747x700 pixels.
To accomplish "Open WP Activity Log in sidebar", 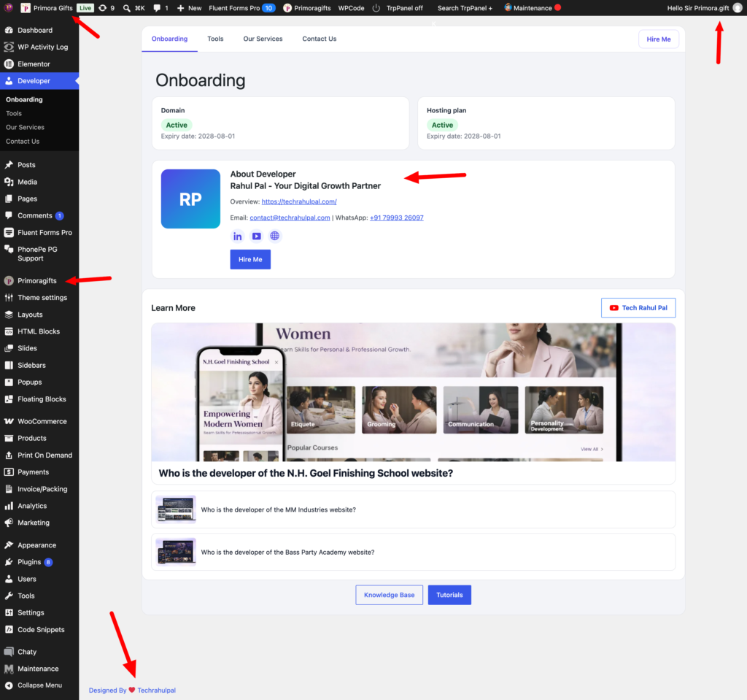I will (39, 47).
